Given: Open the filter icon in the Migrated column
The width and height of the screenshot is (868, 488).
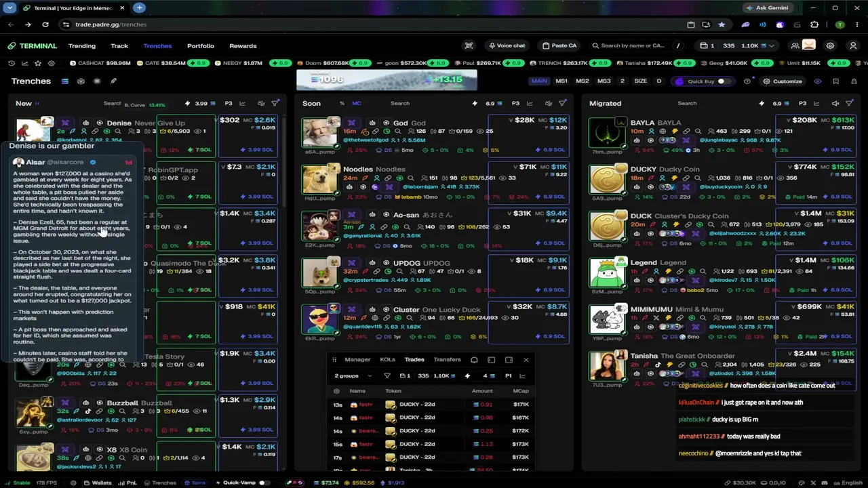Looking at the screenshot, I should click(x=850, y=104).
